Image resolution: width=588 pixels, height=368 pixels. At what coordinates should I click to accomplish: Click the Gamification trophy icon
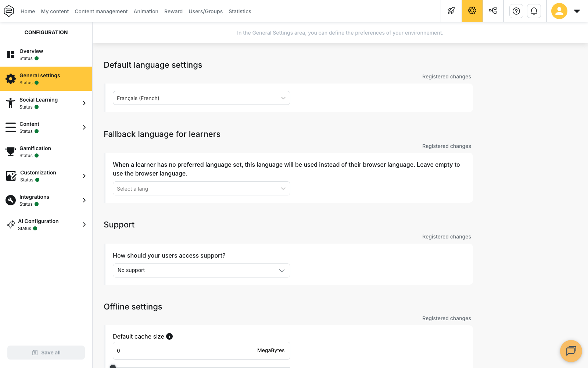coord(11,152)
